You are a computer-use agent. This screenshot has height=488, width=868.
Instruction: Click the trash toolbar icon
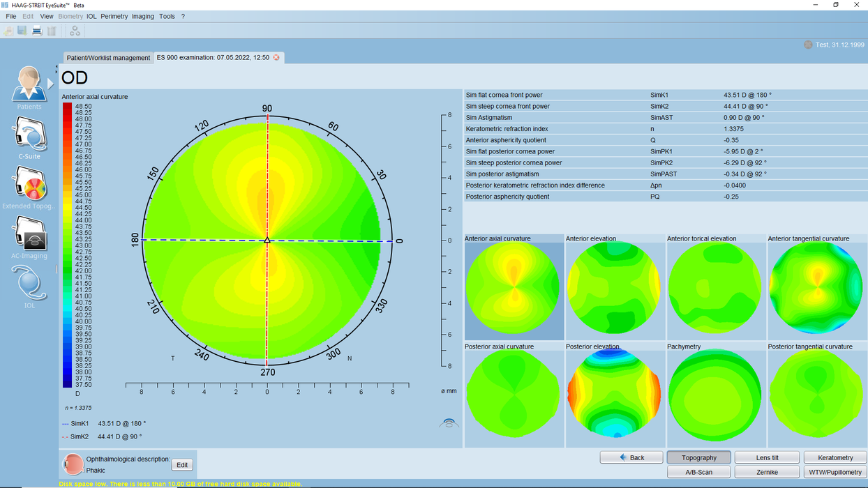tap(52, 31)
